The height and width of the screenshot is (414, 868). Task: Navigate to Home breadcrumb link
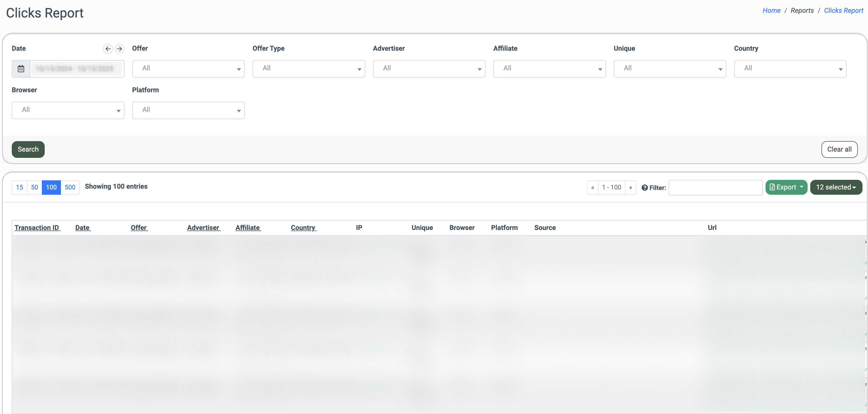point(771,10)
